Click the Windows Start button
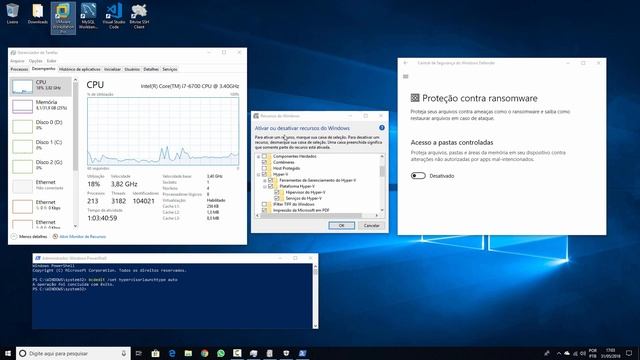 tap(8, 353)
